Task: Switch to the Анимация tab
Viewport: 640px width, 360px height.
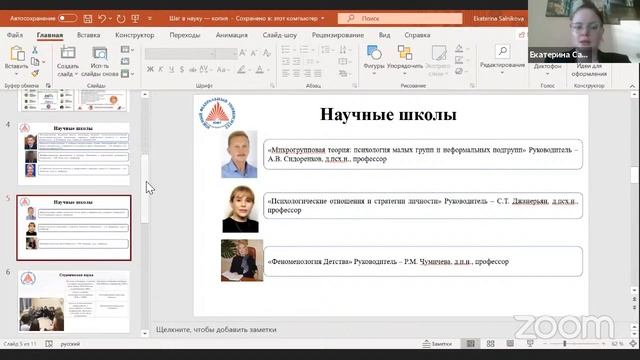Action: click(x=231, y=35)
